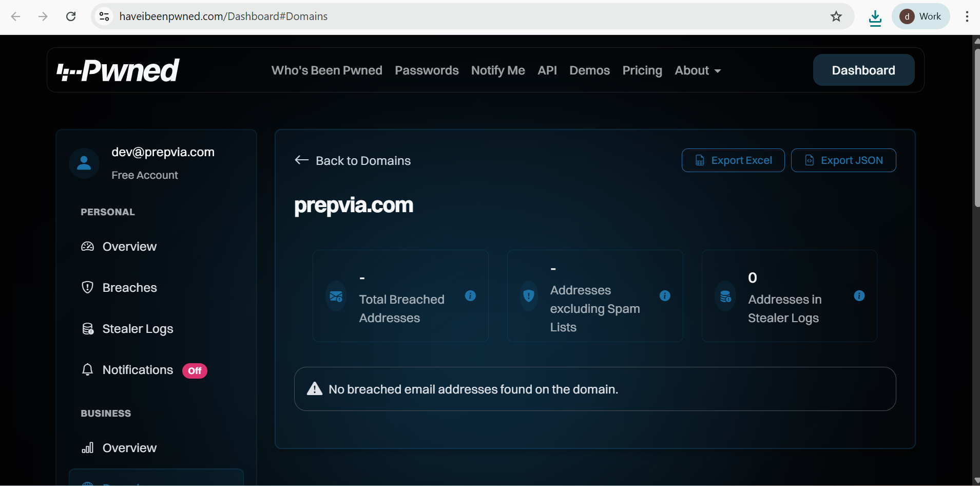The image size is (980, 486).
Task: Bookmark this page with the star icon
Action: 836,16
